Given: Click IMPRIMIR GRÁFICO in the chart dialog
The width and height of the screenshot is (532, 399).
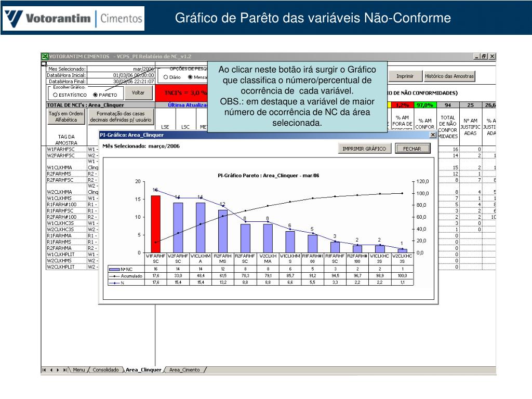Looking at the screenshot, I should pyautogui.click(x=364, y=149).
